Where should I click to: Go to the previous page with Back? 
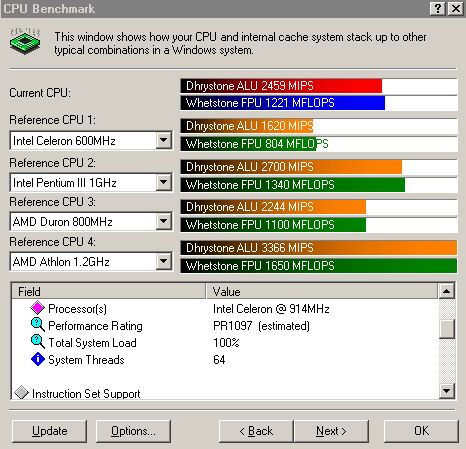point(256,431)
